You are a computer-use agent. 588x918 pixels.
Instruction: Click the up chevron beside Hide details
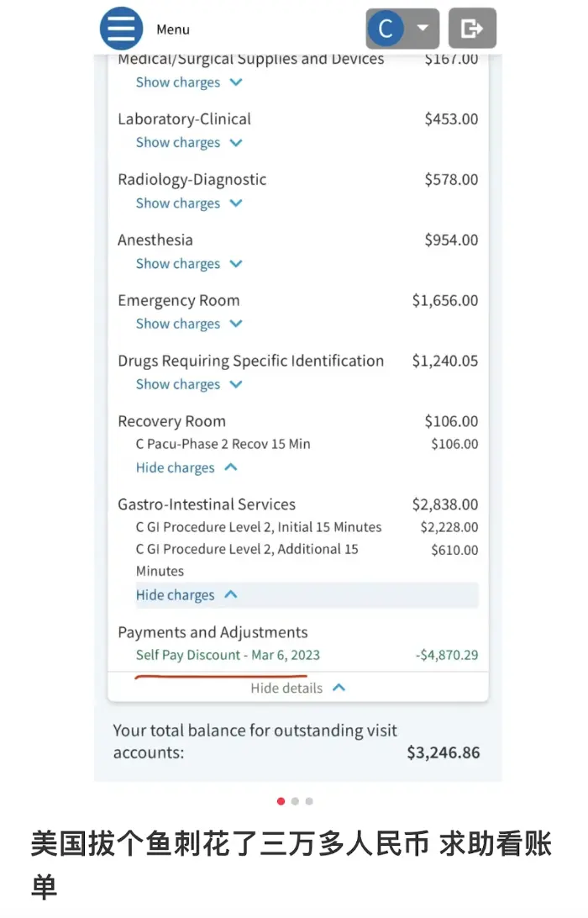(339, 688)
